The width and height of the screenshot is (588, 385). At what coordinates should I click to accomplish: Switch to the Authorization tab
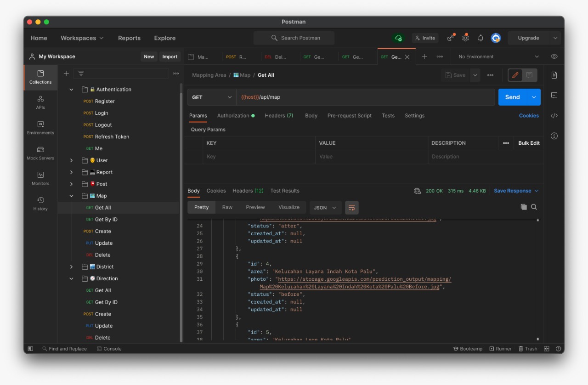tap(236, 116)
